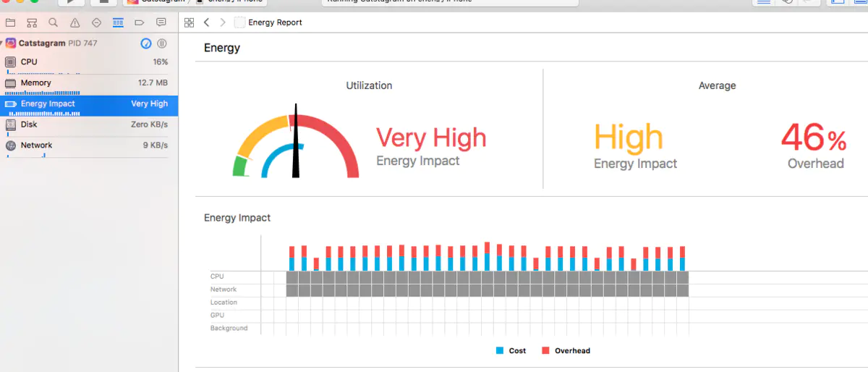
Task: Open the CPU gauge row
Action: 89,64
